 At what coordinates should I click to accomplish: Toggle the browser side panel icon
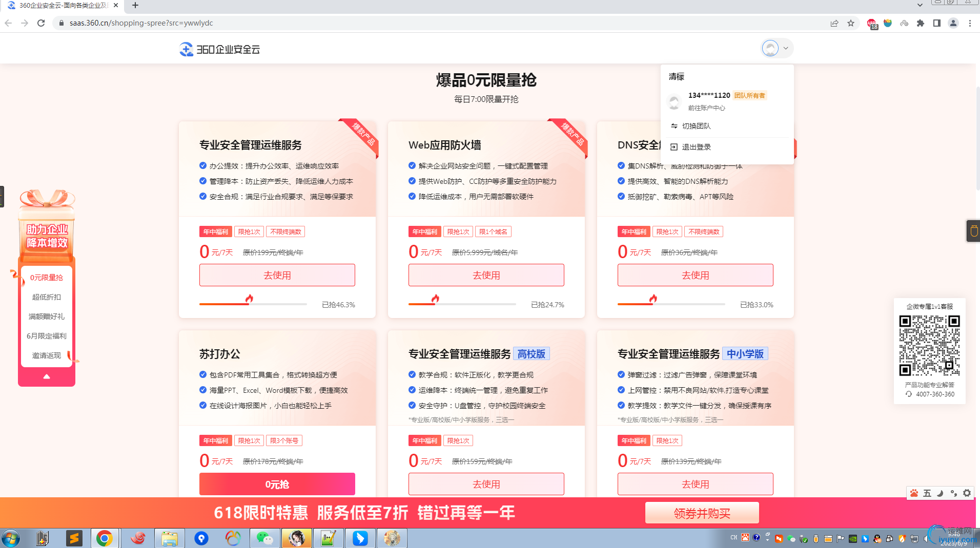[937, 23]
